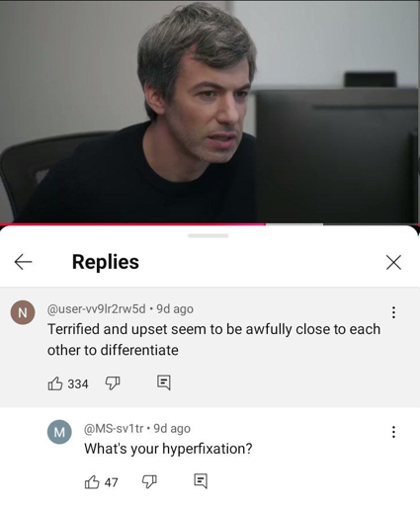Go back using the Replies back arrow
The width and height of the screenshot is (420, 506).
coord(24,262)
